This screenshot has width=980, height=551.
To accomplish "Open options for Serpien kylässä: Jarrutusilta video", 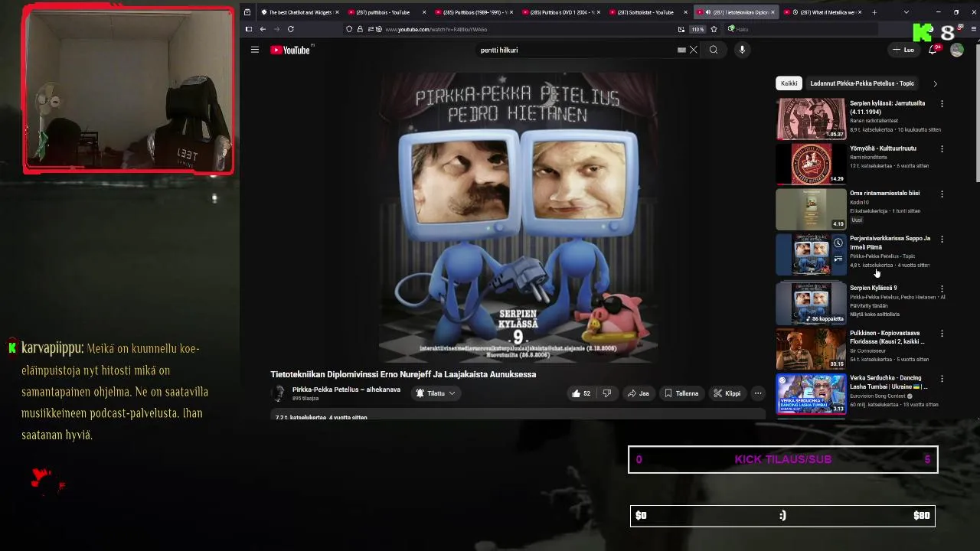I will click(942, 103).
